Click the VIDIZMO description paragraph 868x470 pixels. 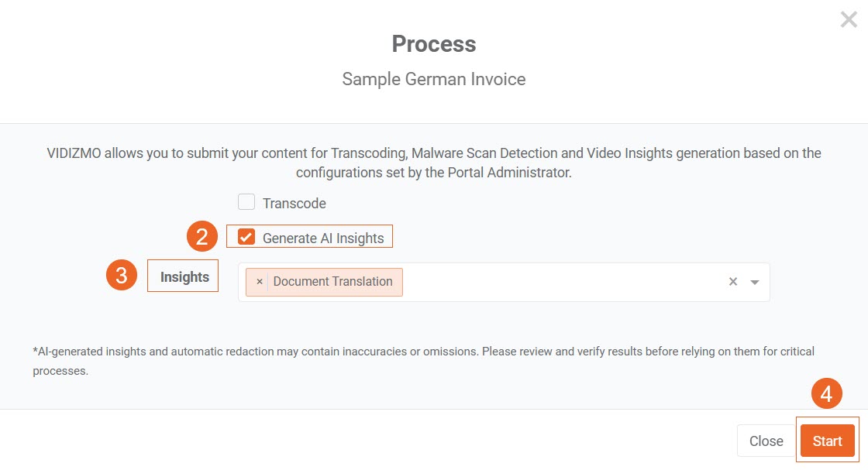pos(434,163)
